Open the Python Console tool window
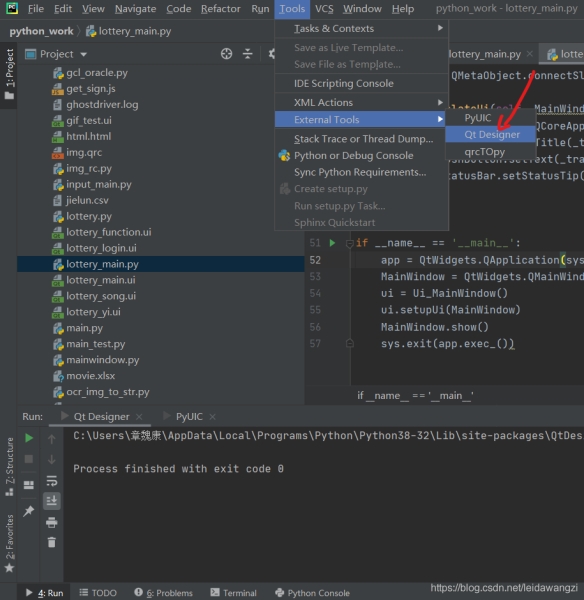Screen dimensions: 584x600 coord(313,593)
